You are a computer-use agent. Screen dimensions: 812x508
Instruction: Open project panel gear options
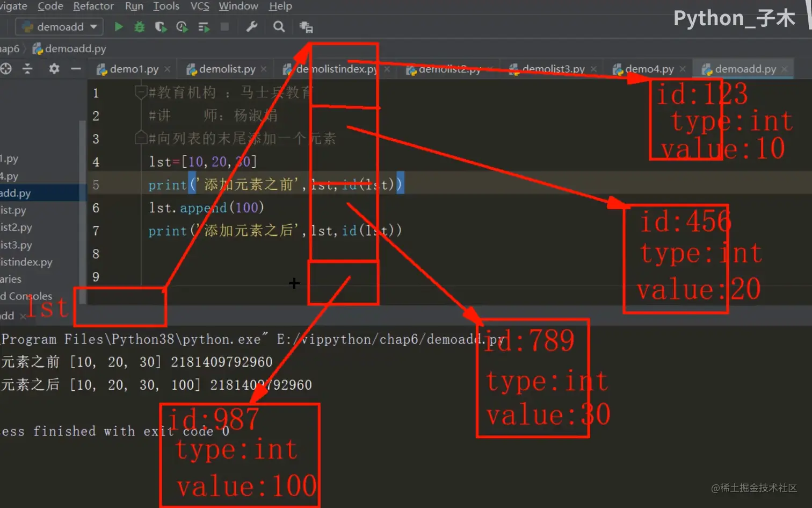[54, 69]
